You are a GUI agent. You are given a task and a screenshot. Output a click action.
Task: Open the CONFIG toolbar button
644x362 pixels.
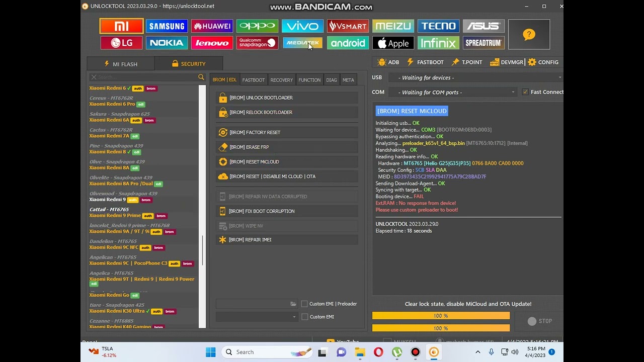pos(543,62)
